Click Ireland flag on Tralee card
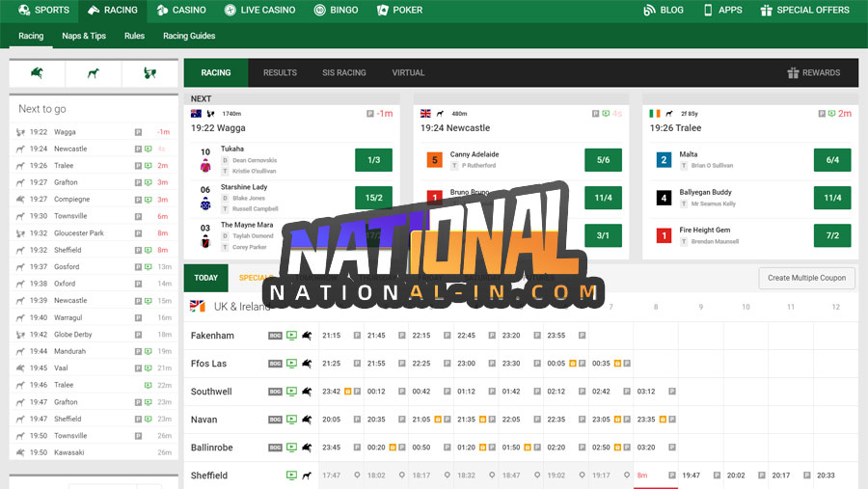868x489 pixels. coord(655,114)
